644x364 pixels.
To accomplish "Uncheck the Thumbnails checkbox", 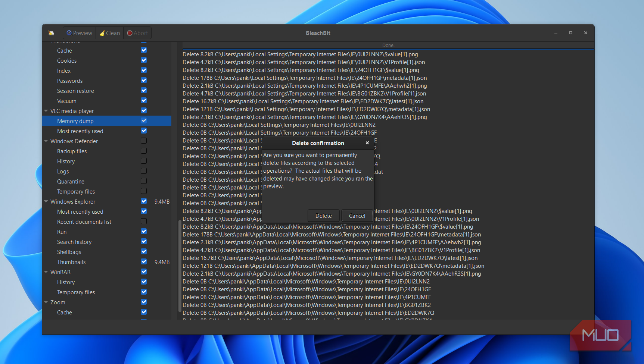I will (144, 261).
